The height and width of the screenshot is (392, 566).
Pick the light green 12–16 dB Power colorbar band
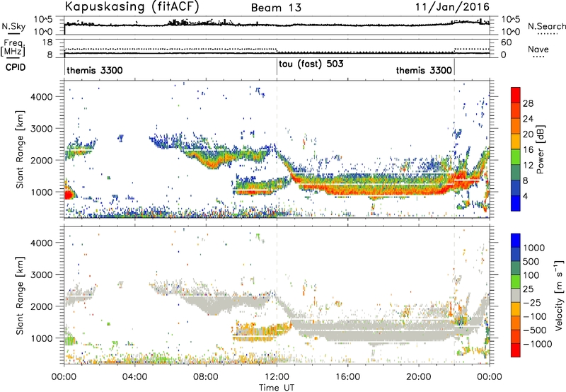[516, 157]
